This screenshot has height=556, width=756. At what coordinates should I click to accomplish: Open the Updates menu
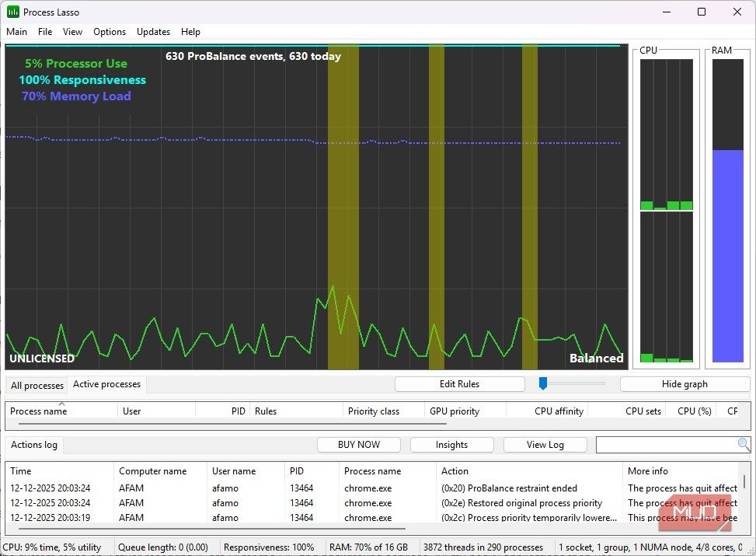pos(153,32)
